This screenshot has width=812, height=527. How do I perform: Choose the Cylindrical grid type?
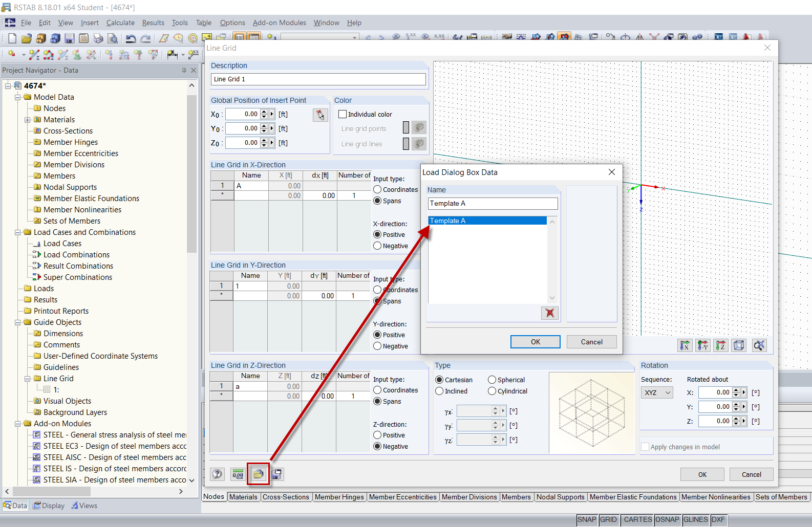click(x=492, y=391)
